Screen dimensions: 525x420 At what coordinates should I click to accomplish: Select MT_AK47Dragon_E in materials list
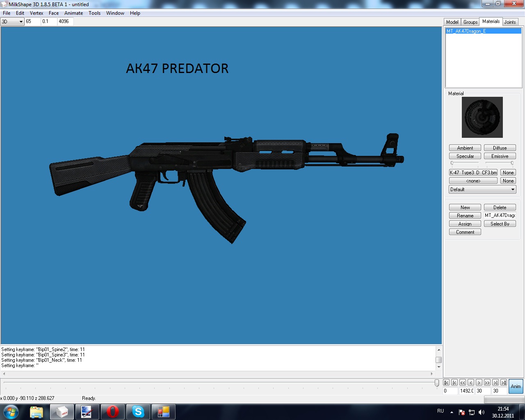(x=483, y=31)
